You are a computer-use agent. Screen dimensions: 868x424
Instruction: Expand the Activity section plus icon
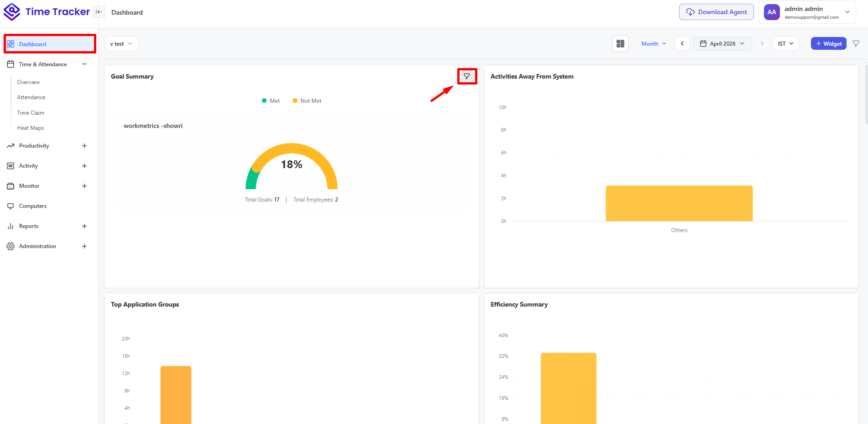pyautogui.click(x=84, y=166)
